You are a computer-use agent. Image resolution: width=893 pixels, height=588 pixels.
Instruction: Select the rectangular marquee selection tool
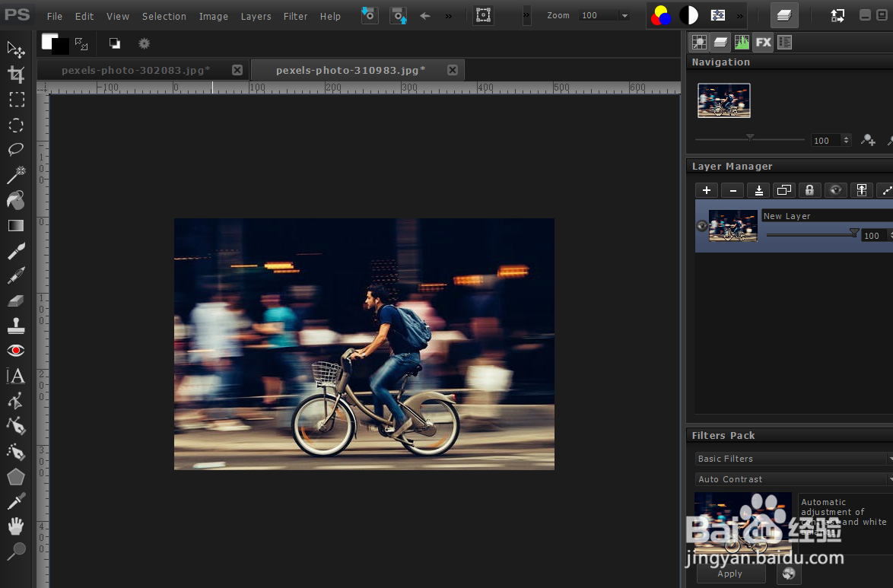point(16,100)
